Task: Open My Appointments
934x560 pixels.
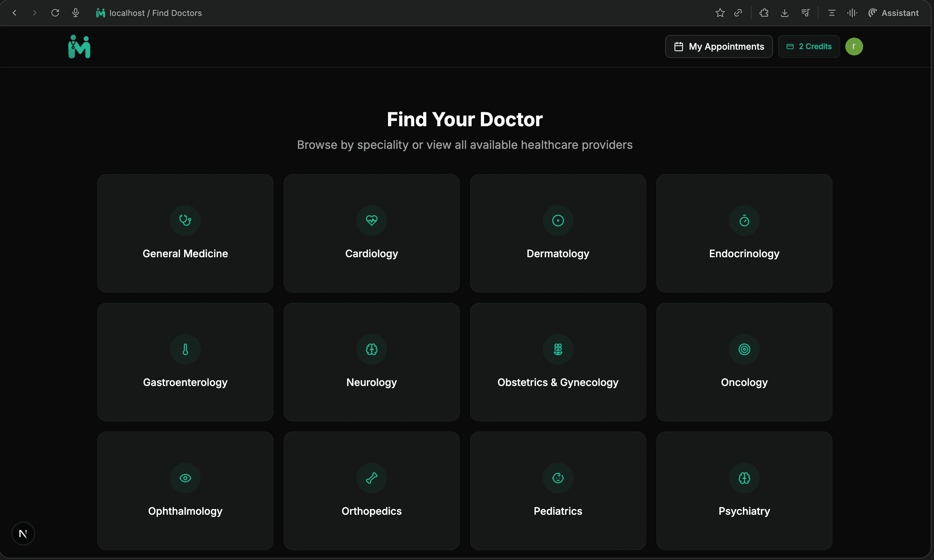Action: tap(718, 46)
